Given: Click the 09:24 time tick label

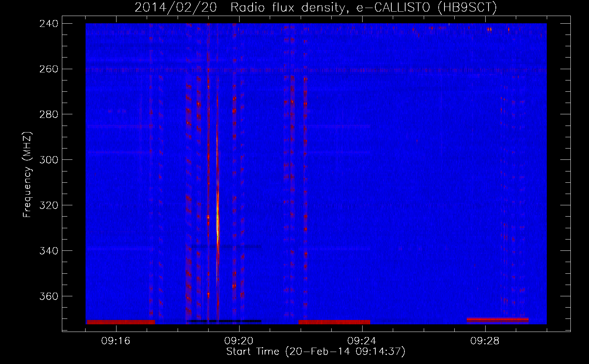Looking at the screenshot, I should 362,341.
